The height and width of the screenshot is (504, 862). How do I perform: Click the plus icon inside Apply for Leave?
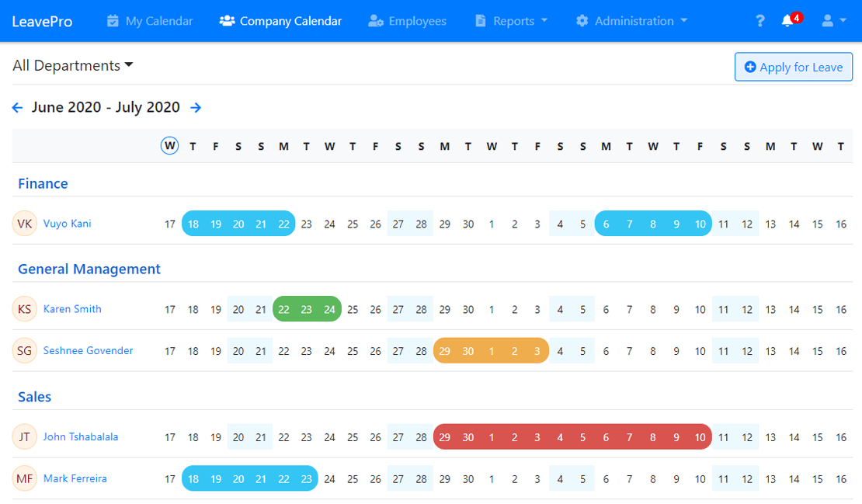(750, 67)
